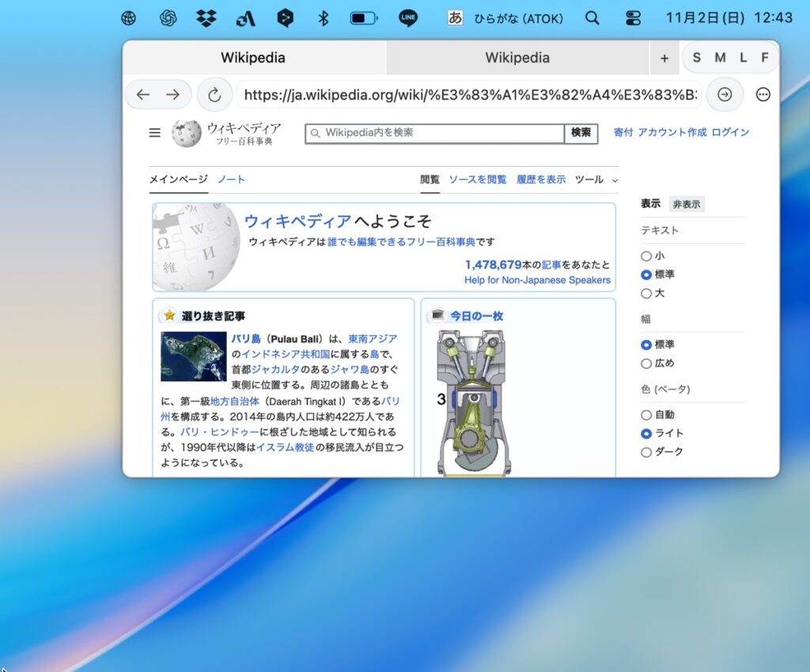Enable the ダーク color theme
The width and height of the screenshot is (810, 672).
click(646, 452)
